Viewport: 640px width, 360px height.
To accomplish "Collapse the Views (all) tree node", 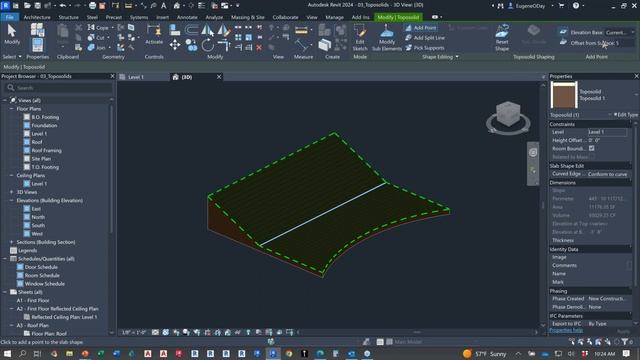I will (x=5, y=100).
